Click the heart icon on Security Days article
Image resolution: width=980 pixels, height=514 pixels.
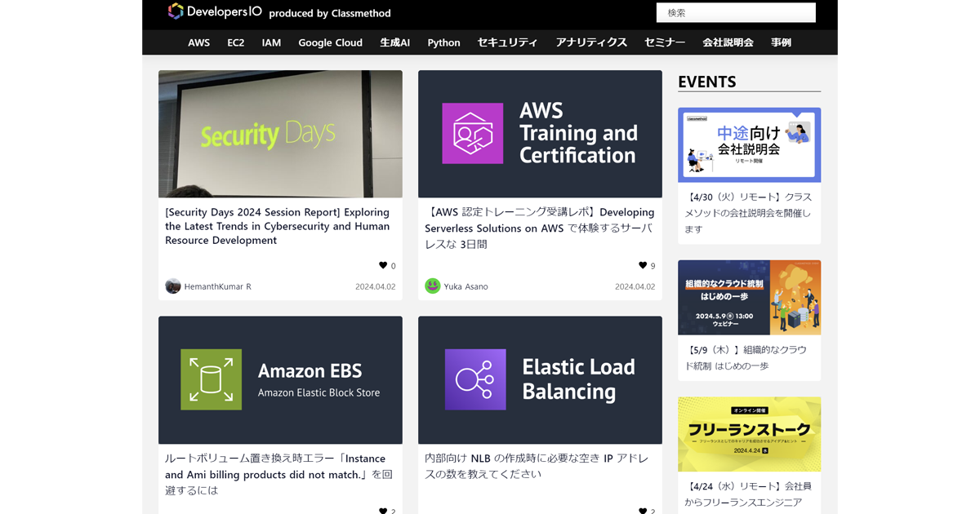click(383, 265)
